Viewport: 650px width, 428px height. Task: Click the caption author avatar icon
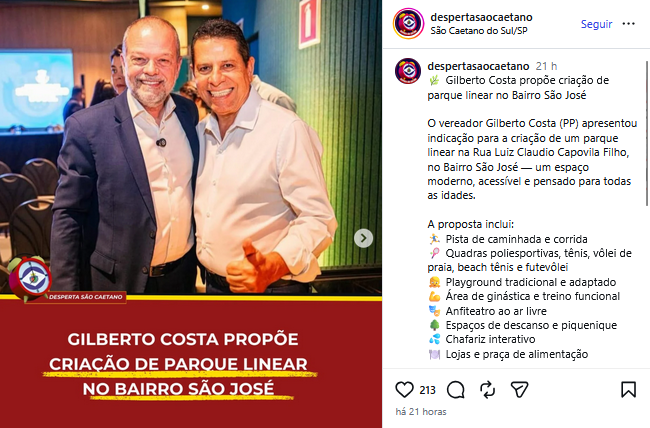(408, 71)
